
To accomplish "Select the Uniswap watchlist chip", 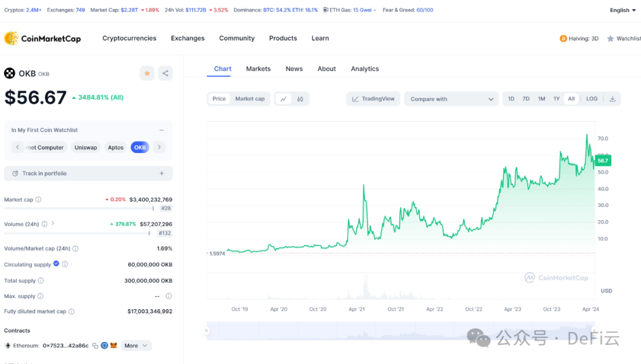I will [85, 148].
